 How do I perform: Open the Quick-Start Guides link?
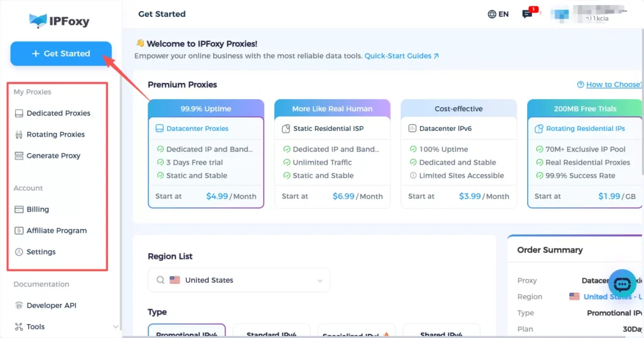click(x=401, y=56)
